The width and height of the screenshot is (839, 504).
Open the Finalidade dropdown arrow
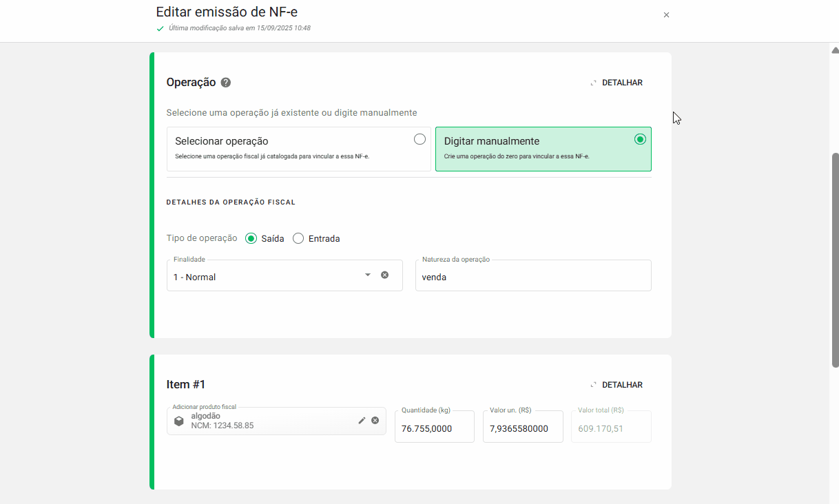click(x=367, y=274)
